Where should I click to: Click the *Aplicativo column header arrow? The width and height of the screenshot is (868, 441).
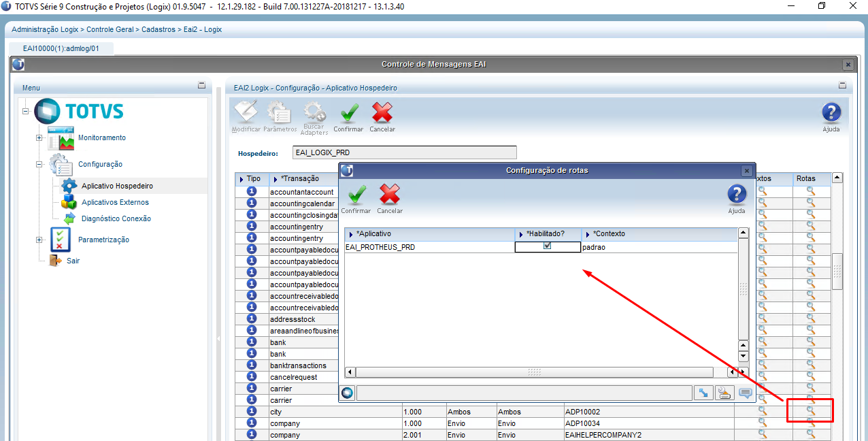point(350,234)
